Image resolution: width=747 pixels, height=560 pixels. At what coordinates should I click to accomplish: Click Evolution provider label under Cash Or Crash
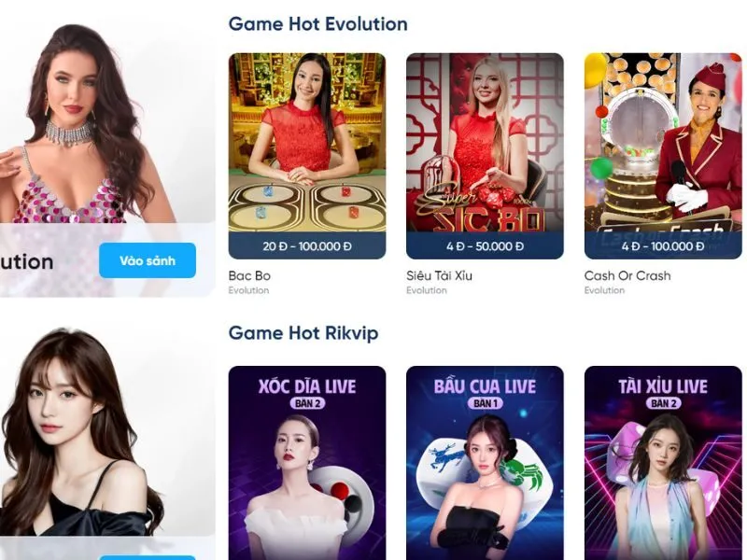tap(604, 290)
